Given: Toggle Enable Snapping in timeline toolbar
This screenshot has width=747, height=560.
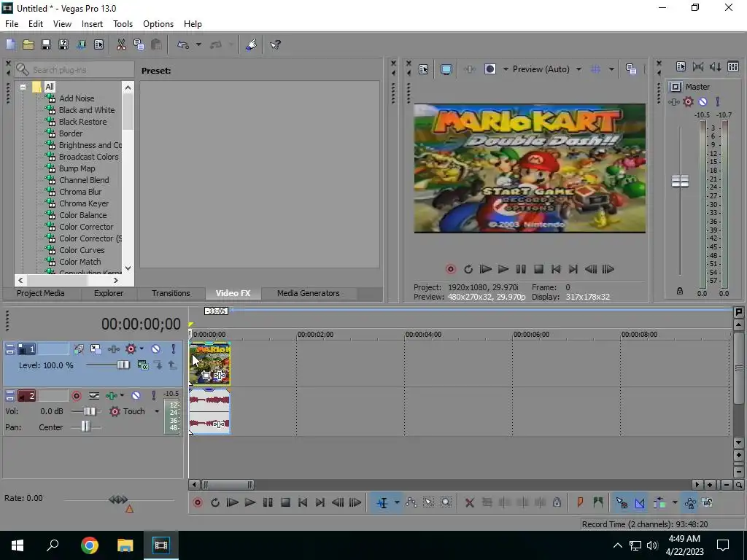Looking at the screenshot, I should 622,503.
